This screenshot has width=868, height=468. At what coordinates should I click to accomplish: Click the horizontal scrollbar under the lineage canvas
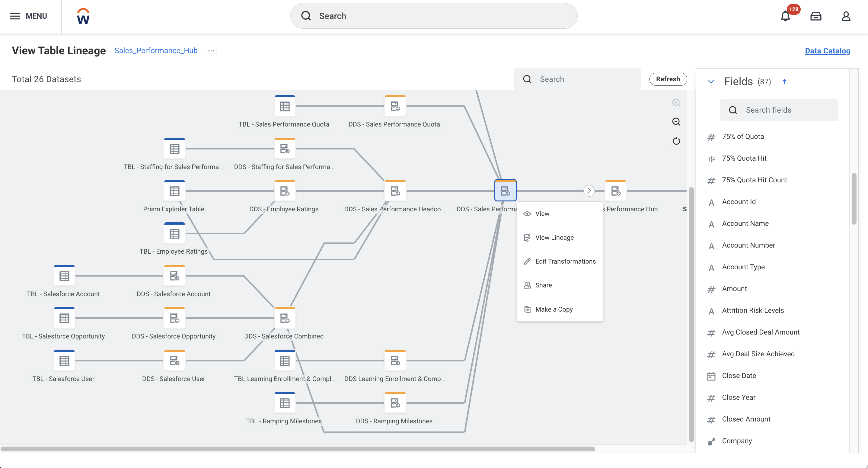coord(298,449)
